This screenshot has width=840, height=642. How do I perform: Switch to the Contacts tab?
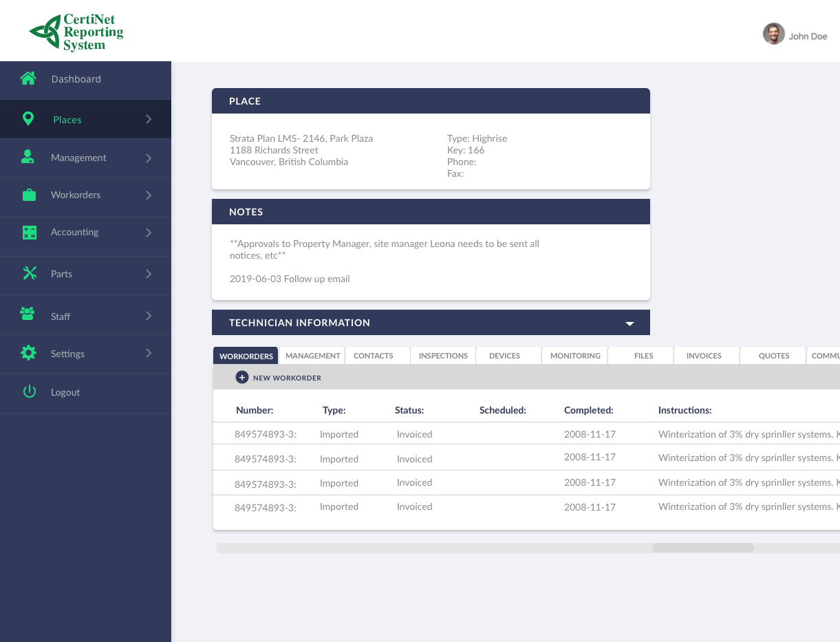[x=373, y=355]
